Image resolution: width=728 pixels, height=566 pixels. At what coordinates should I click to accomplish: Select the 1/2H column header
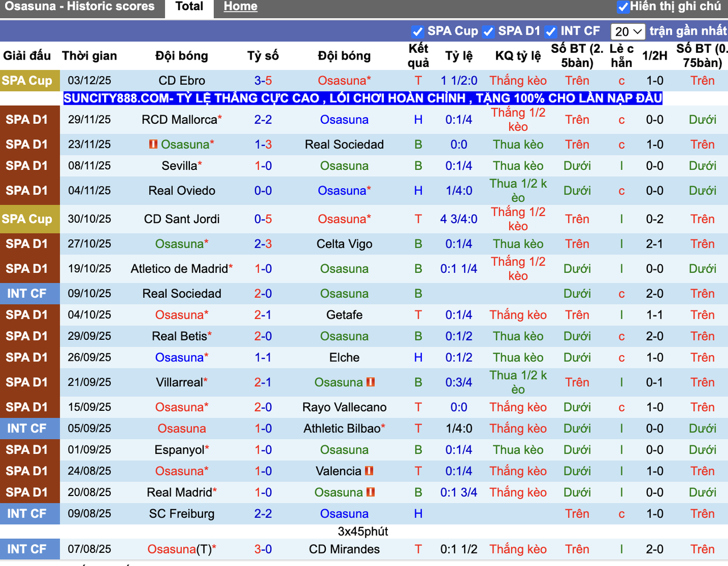click(x=655, y=56)
